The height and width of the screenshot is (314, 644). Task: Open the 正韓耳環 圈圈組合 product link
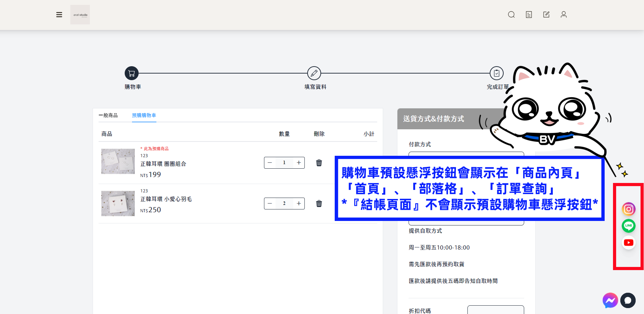tap(163, 164)
